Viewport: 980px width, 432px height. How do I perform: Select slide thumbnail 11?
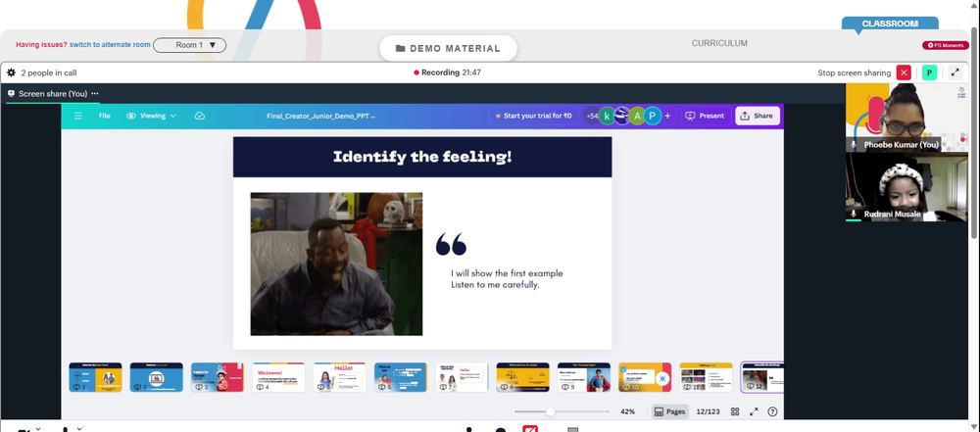coord(707,377)
